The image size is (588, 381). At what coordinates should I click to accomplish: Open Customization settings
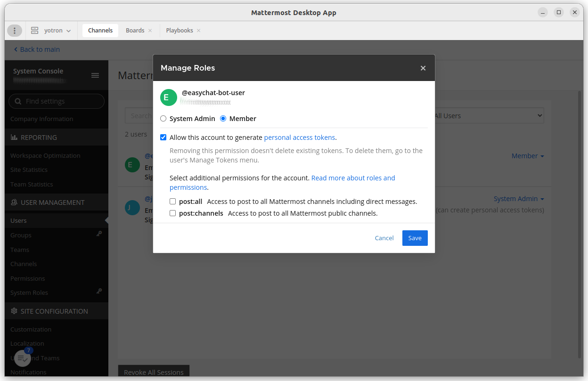tap(31, 330)
